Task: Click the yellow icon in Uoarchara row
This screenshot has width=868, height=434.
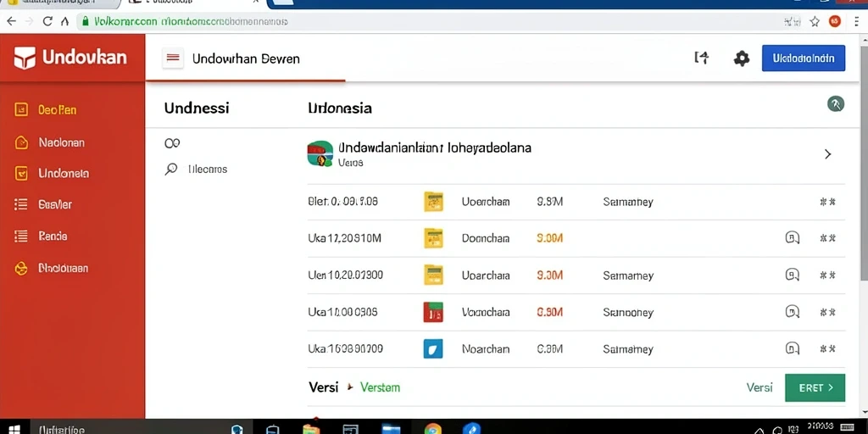Action: click(433, 275)
